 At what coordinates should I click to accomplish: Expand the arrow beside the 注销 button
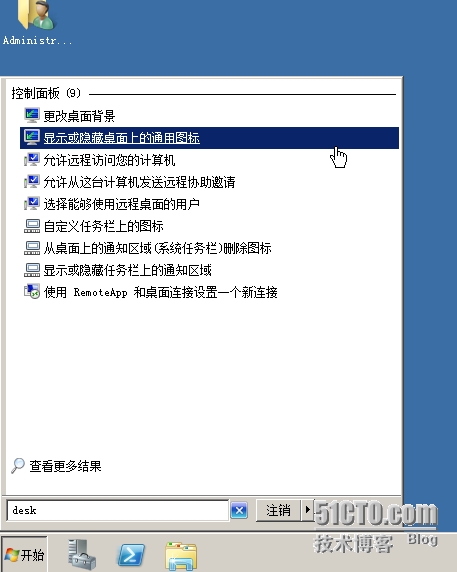[307, 510]
